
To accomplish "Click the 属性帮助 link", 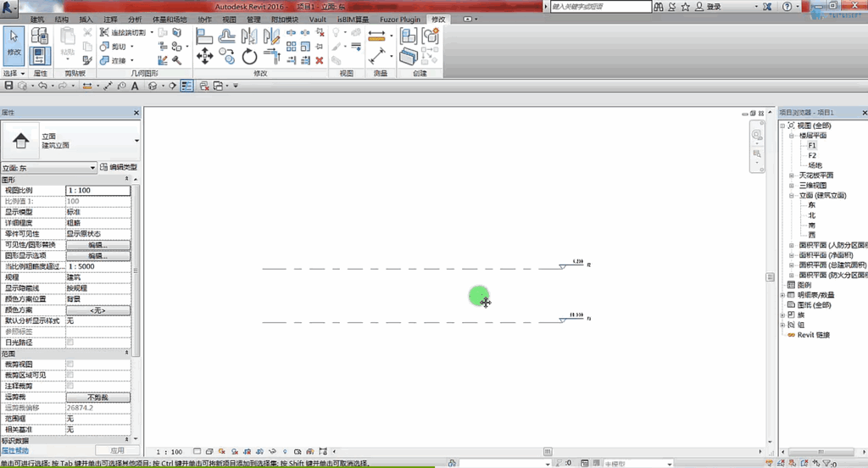I will pos(15,451).
